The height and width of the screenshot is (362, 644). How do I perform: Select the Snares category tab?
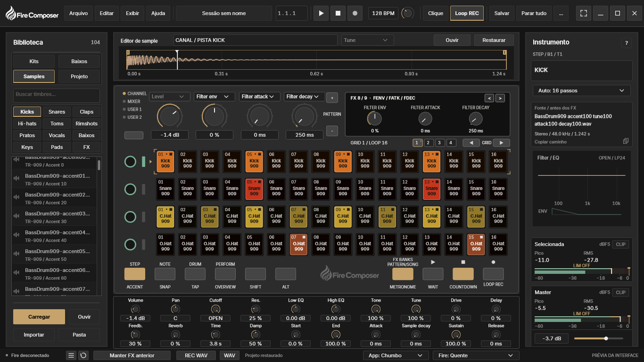coord(57,112)
